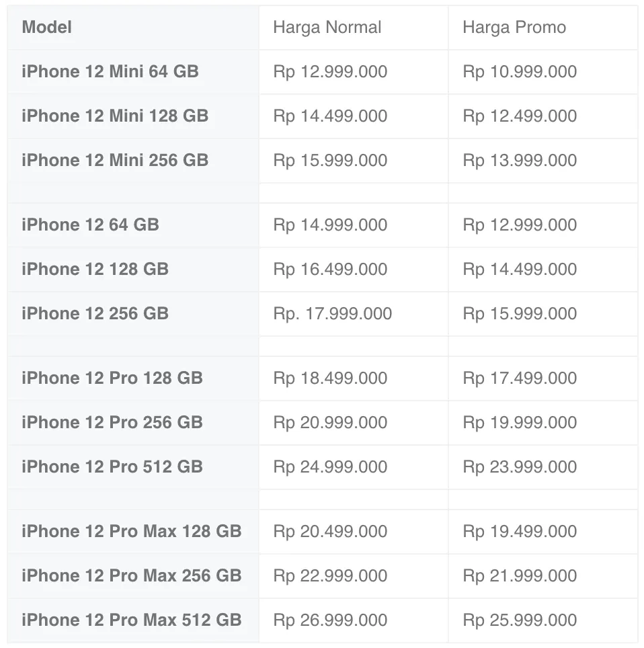The image size is (644, 648).
Task: Click the Harga Promo column header
Action: (514, 28)
